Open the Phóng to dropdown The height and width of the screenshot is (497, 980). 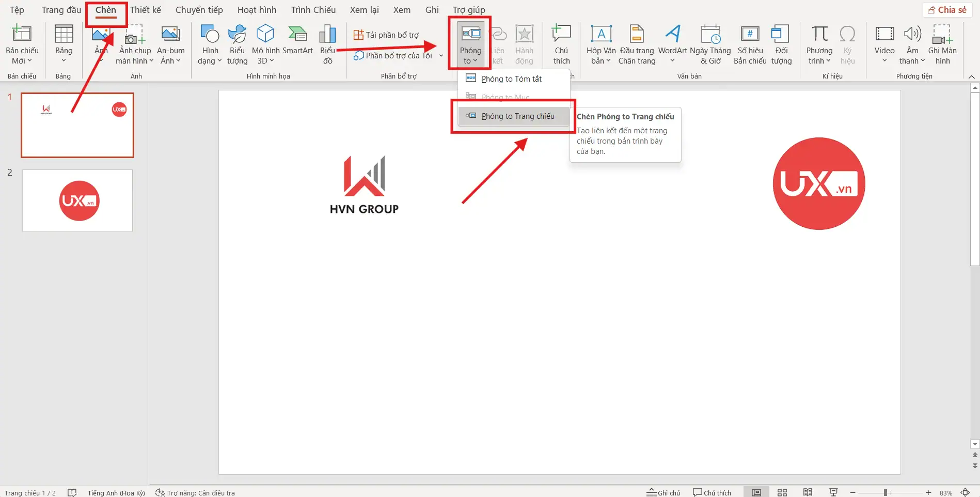tap(470, 44)
